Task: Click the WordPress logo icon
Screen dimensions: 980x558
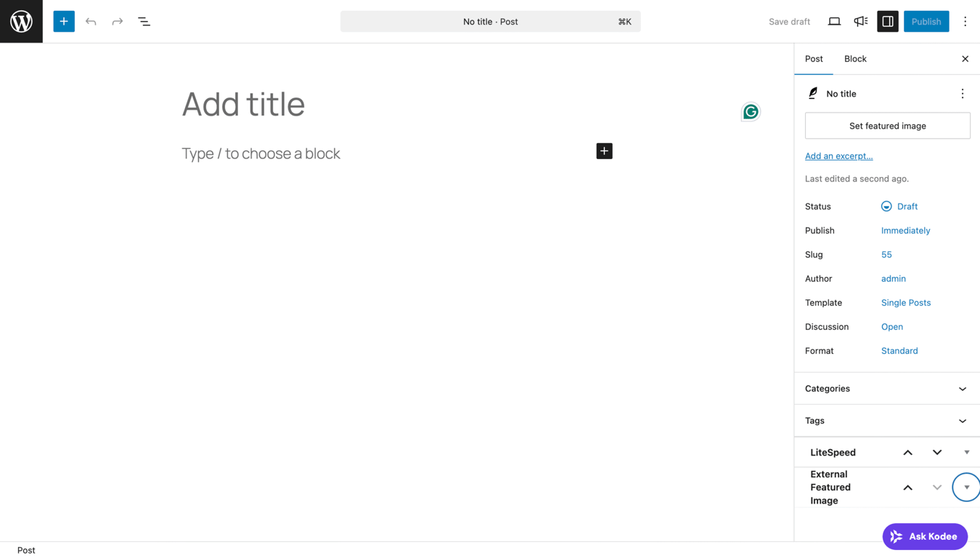Action: (21, 21)
